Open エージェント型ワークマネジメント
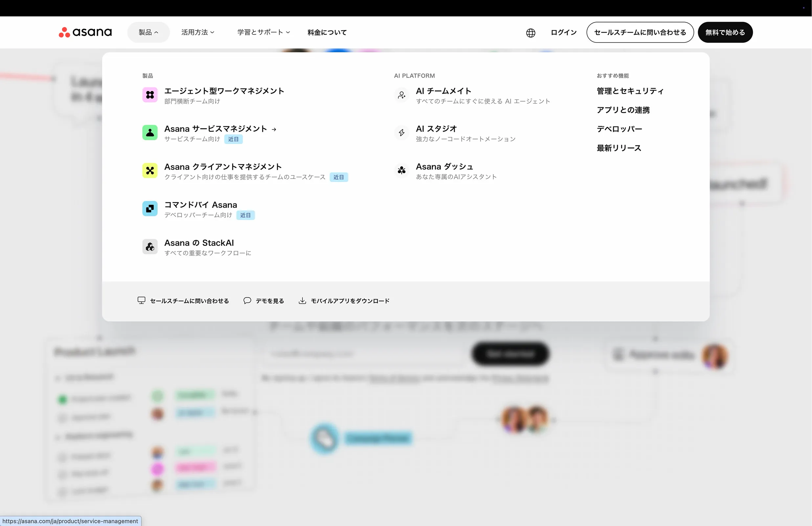 pyautogui.click(x=224, y=91)
